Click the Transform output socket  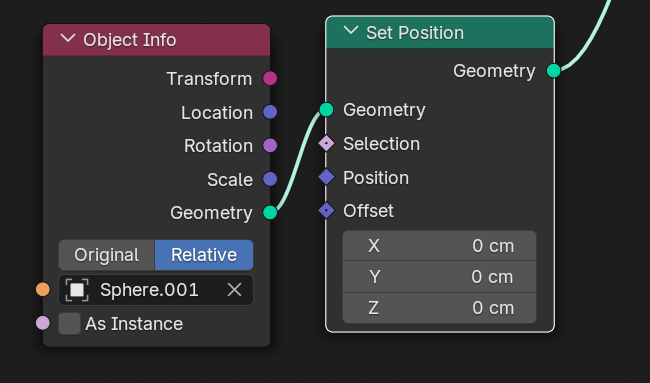270,78
